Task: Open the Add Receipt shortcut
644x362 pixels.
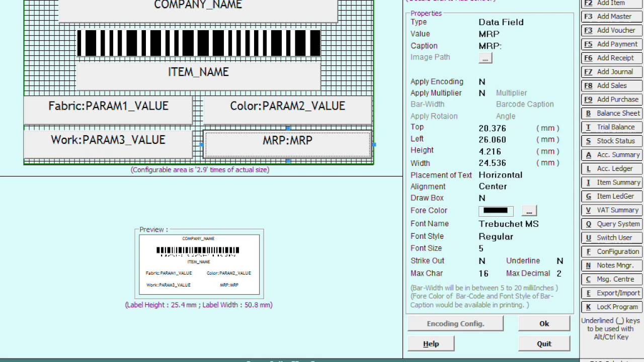Action: 611,58
